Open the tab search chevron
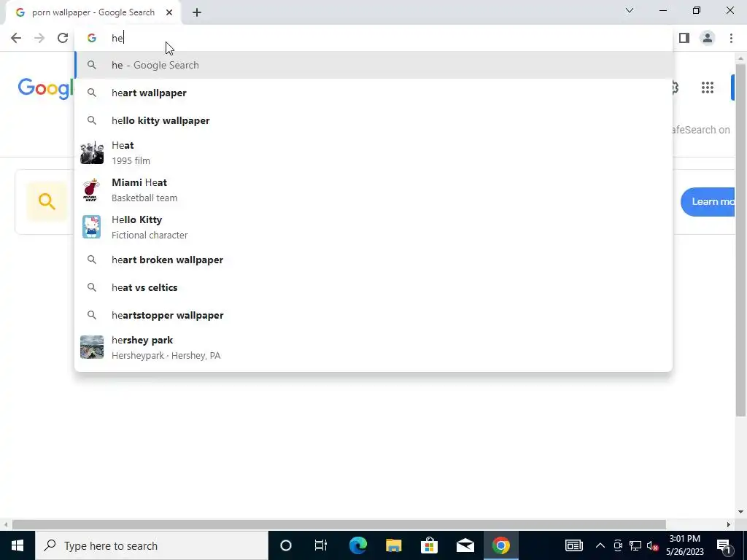747x560 pixels. pos(630,10)
